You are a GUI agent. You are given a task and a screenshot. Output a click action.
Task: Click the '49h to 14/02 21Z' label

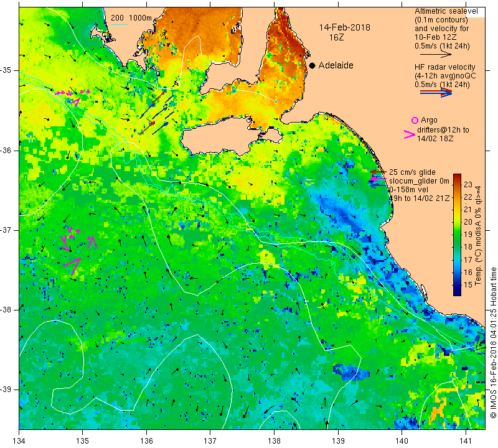pos(419,198)
